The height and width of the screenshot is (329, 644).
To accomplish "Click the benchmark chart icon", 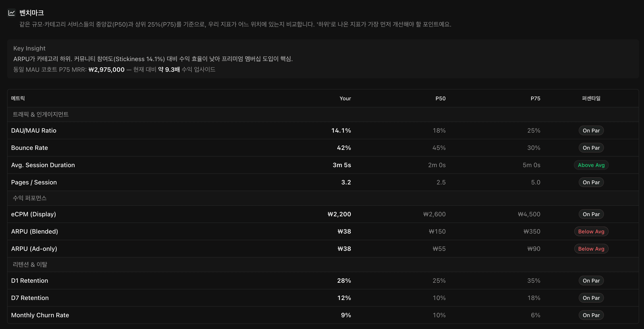I will [12, 13].
